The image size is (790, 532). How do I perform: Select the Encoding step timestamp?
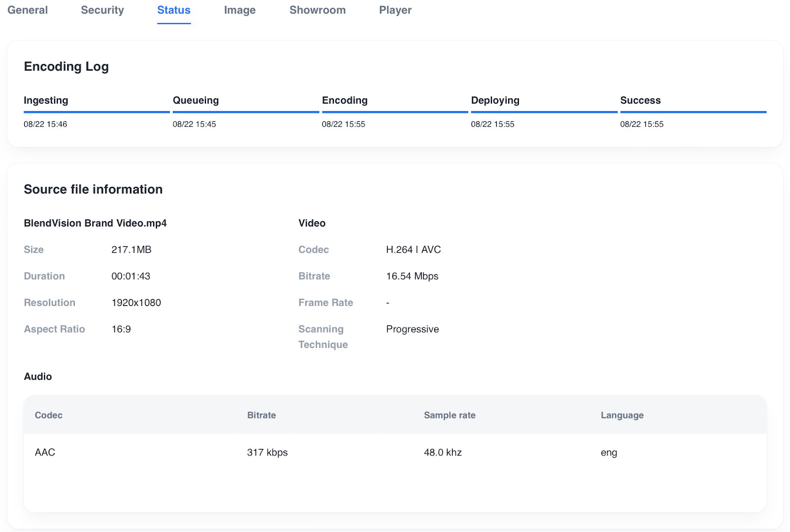(x=344, y=124)
